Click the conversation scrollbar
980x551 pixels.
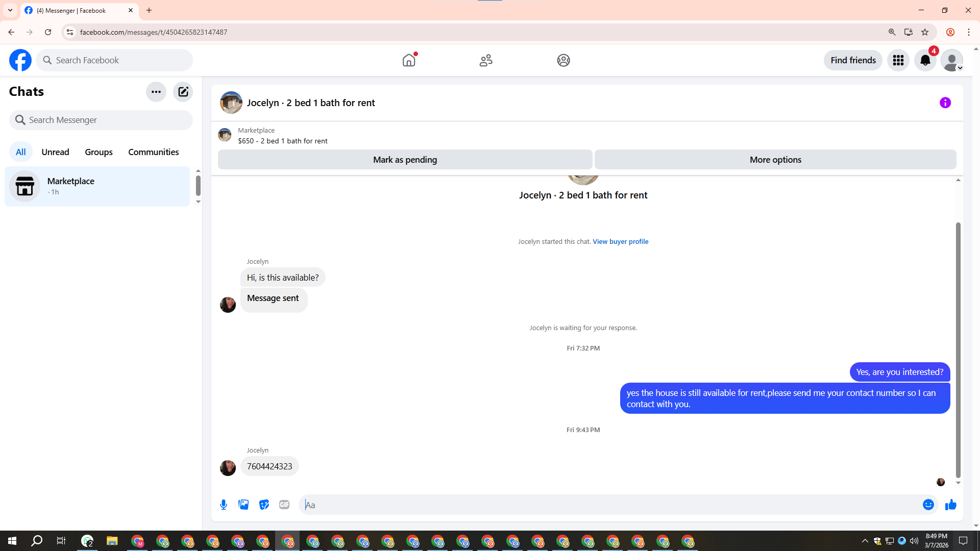(x=958, y=350)
